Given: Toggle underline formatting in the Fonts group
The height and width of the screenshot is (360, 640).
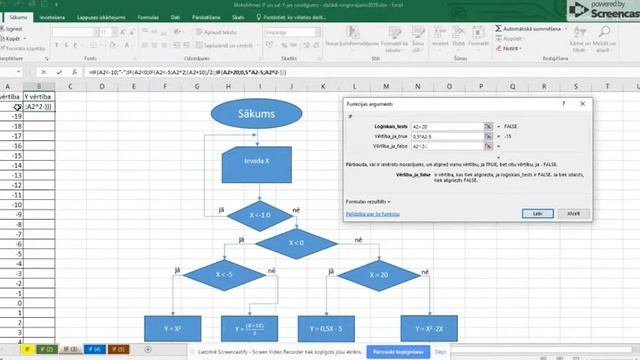Looking at the screenshot, I should (75, 45).
